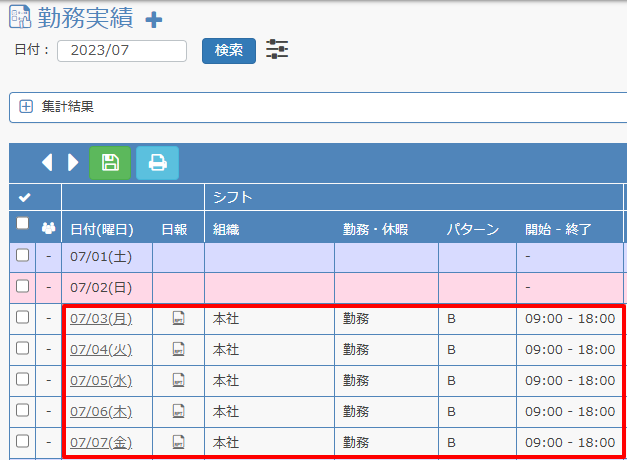Expand the 集計結果 section
The image size is (627, 460).
click(x=26, y=106)
